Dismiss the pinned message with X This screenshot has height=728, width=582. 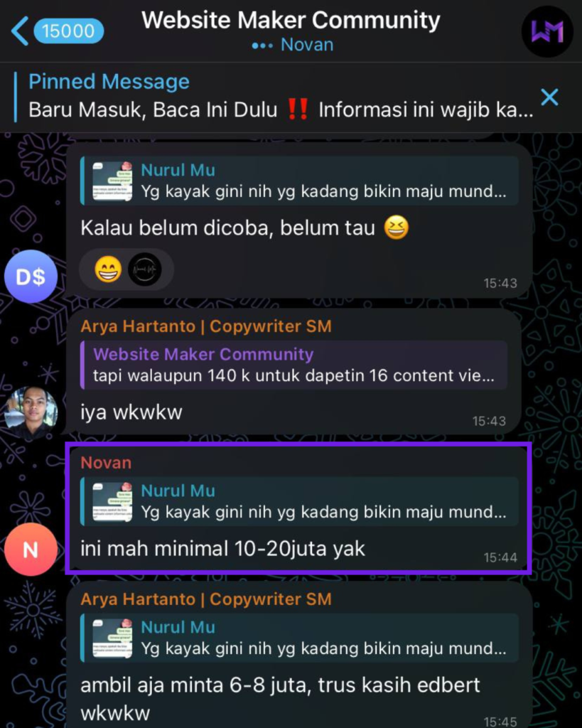[x=549, y=97]
